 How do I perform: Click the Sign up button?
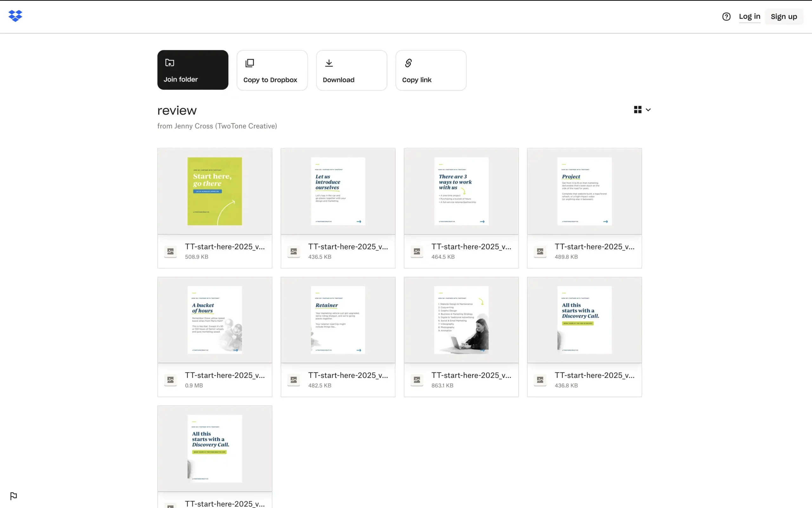[783, 16]
